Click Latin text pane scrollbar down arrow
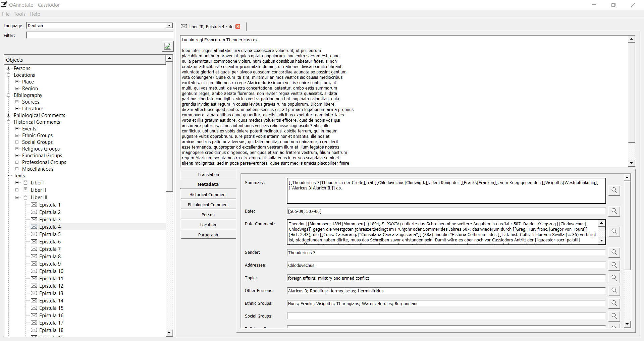The image size is (644, 341). click(632, 163)
